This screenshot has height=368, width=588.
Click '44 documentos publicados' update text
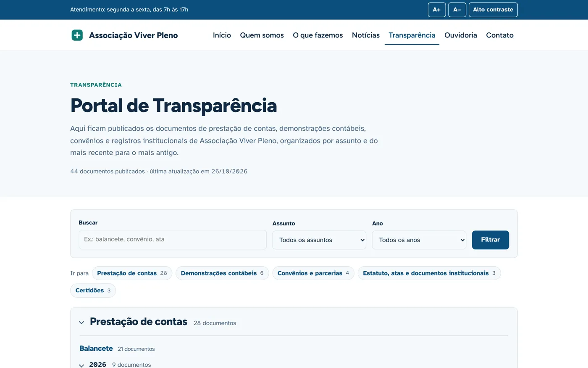159,172
